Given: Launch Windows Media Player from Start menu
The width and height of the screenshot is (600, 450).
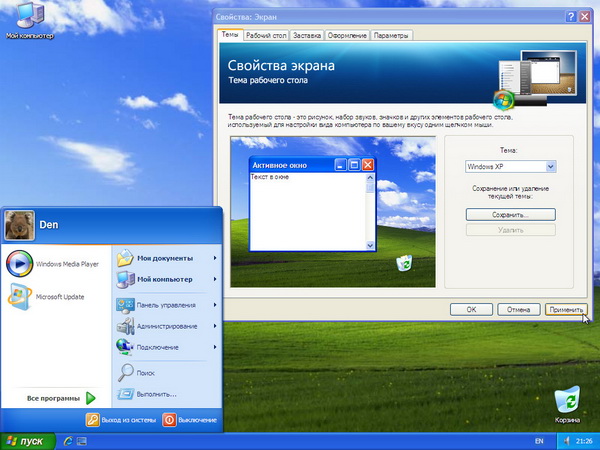Looking at the screenshot, I should click(x=19, y=264).
